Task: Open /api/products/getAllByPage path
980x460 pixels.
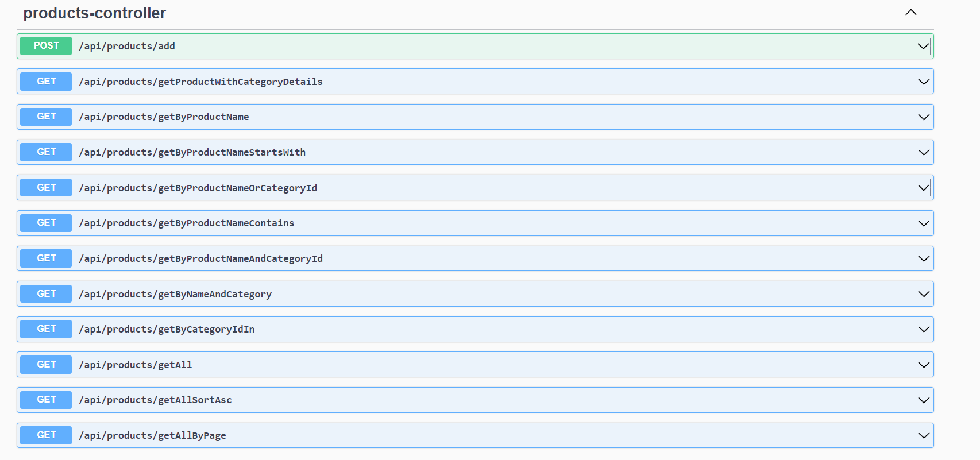Action: coord(152,435)
